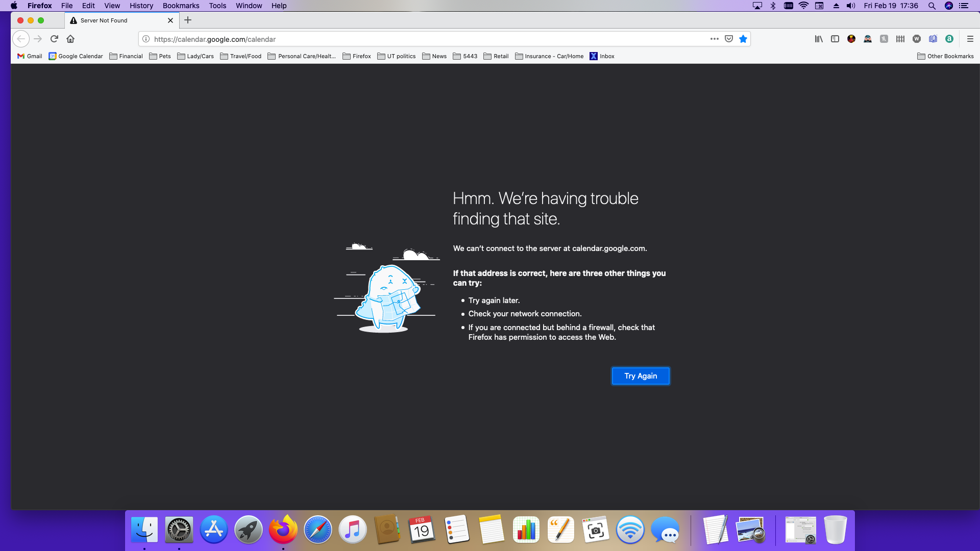The image size is (980, 551).
Task: Open Screenshot app from the Dock
Action: [x=596, y=530]
